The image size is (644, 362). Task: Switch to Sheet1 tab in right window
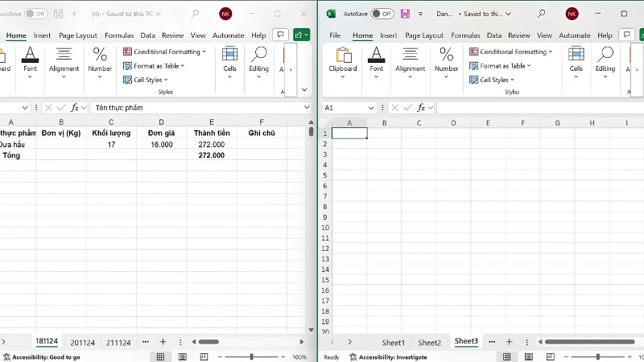[x=393, y=343]
